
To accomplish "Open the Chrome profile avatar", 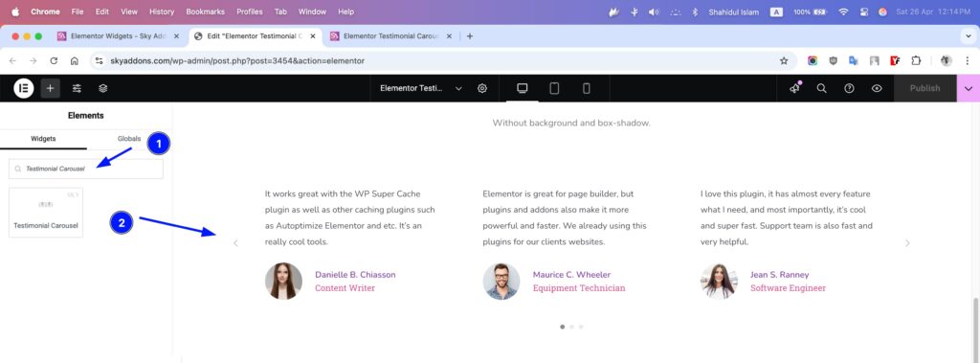I will point(947,60).
